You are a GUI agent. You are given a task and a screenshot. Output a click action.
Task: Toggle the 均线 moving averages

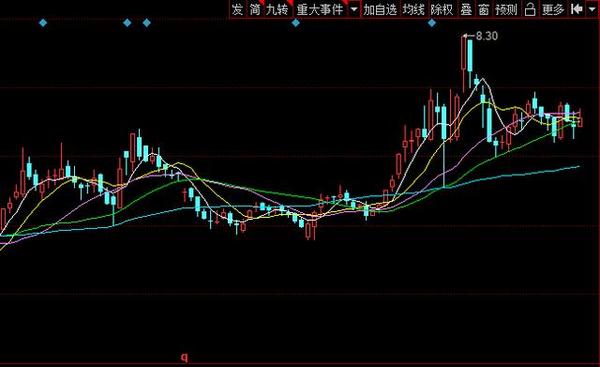pyautogui.click(x=414, y=9)
